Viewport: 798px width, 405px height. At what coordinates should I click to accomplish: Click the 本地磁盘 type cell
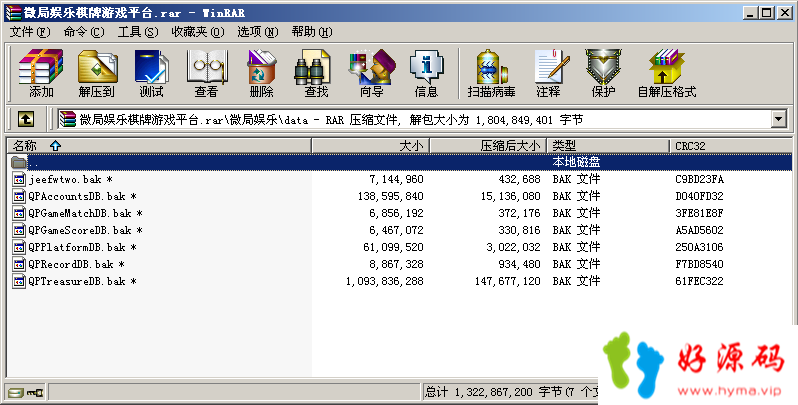pos(576,162)
